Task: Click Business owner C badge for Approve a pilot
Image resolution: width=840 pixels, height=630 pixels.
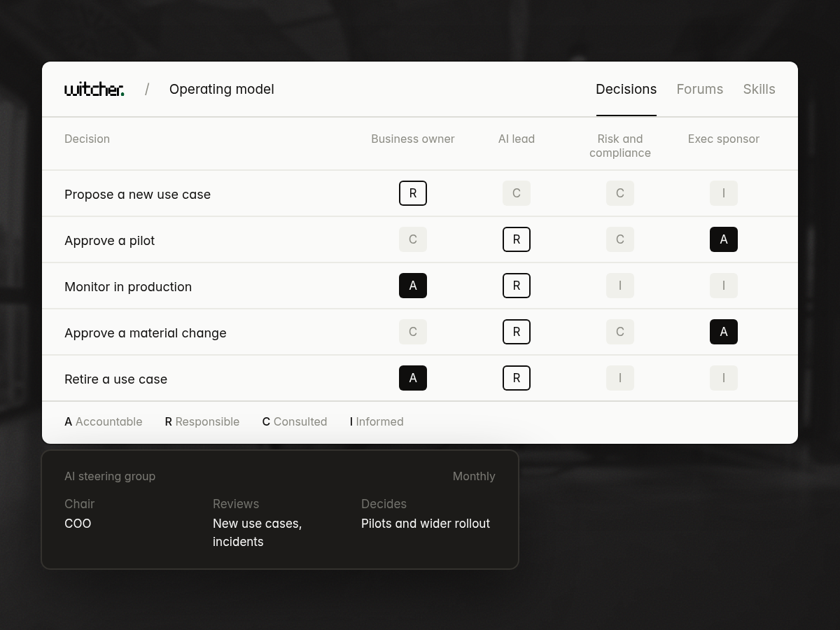Action: (x=413, y=239)
